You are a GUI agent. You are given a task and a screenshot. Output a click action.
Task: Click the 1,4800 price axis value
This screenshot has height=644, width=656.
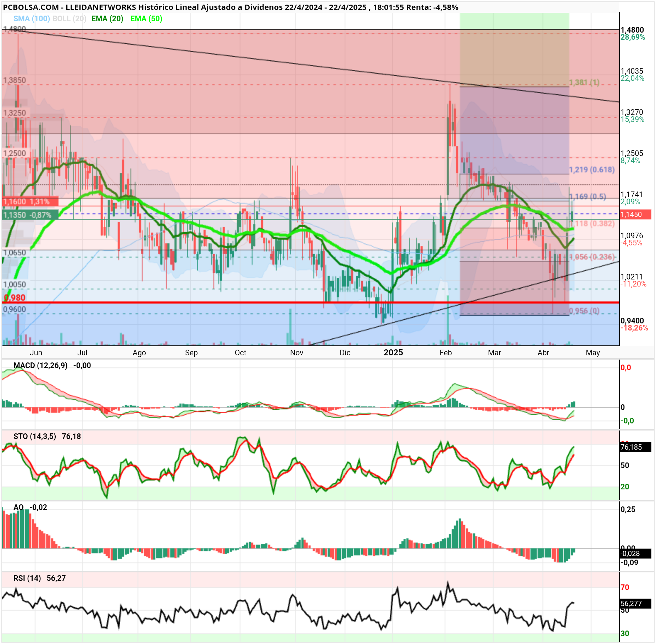point(632,30)
